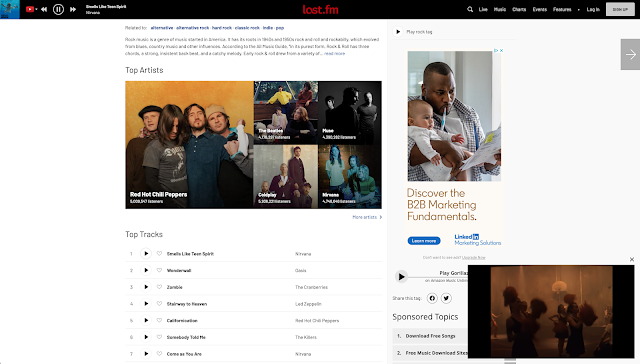
Task: Click the Log In link
Action: (593, 9)
